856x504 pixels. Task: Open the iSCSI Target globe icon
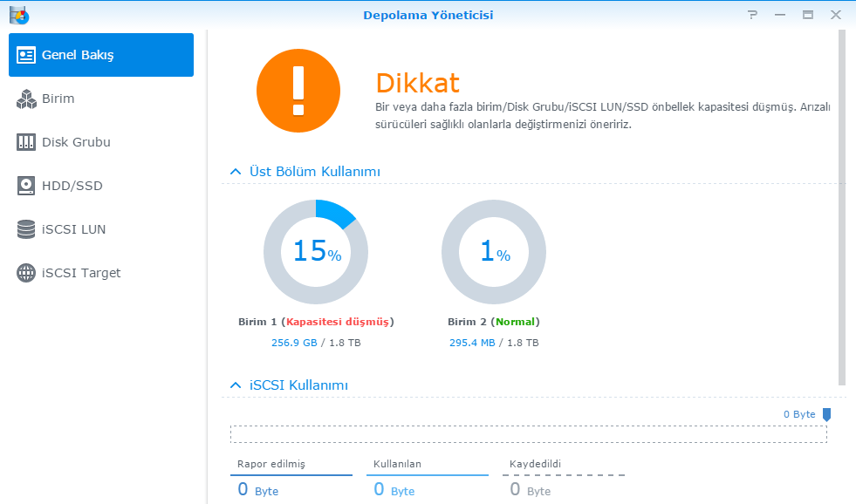coord(26,273)
